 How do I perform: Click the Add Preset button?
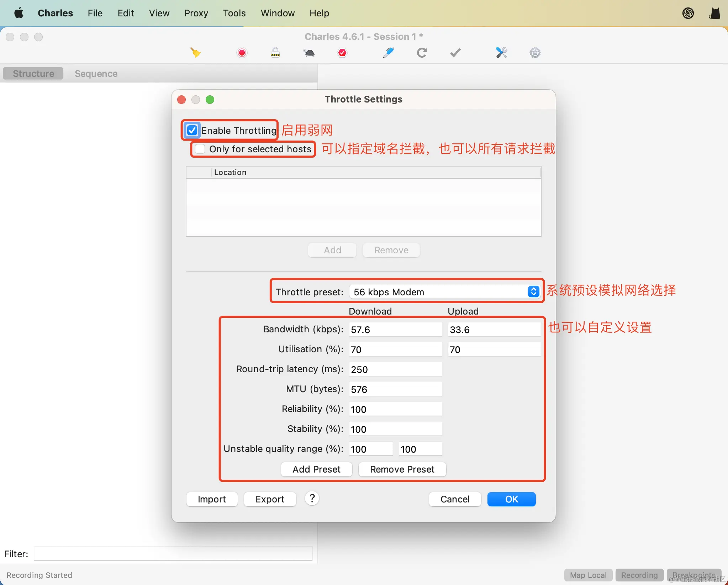click(316, 469)
